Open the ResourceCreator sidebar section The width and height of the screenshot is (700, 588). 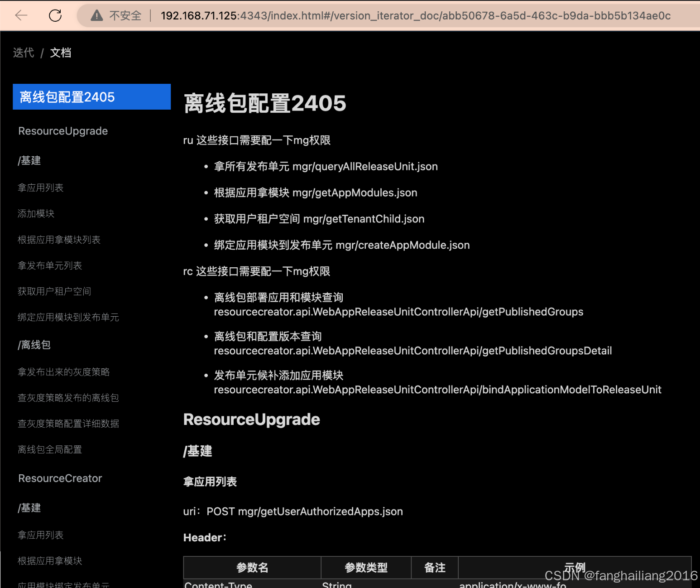(60, 478)
